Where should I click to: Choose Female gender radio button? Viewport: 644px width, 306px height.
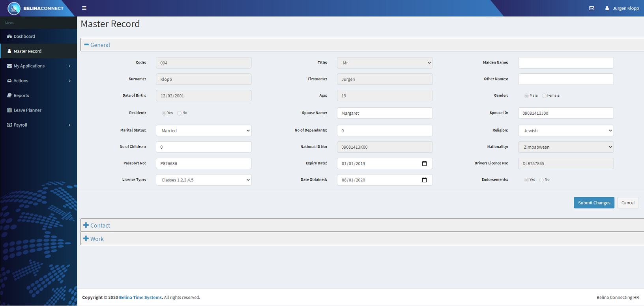point(544,96)
